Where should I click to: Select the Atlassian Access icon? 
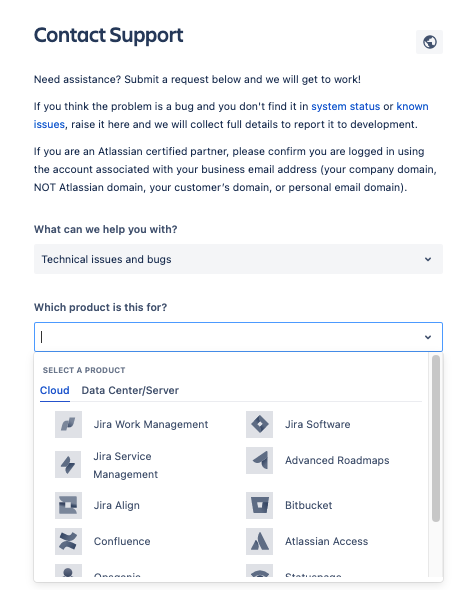[x=259, y=541]
